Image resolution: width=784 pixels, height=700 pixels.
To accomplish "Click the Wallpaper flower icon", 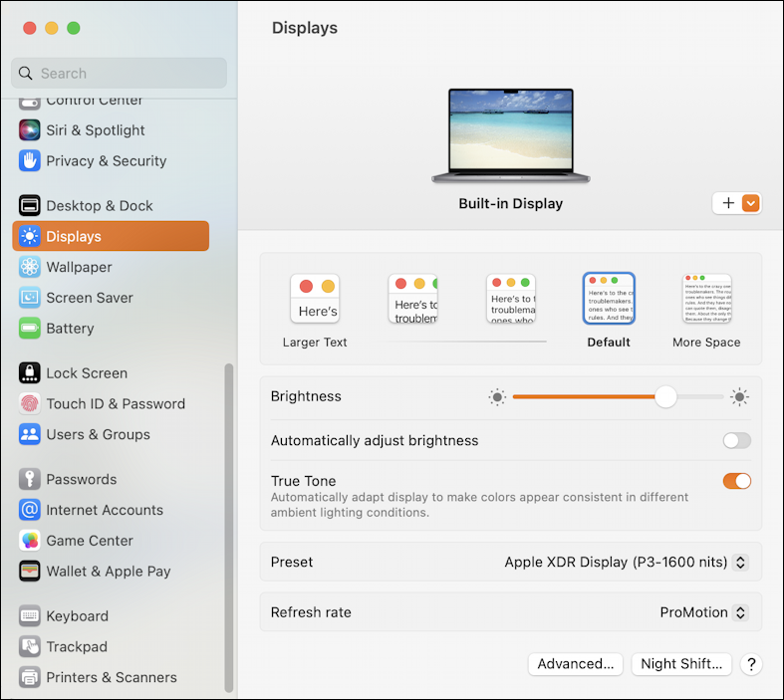I will [x=30, y=267].
